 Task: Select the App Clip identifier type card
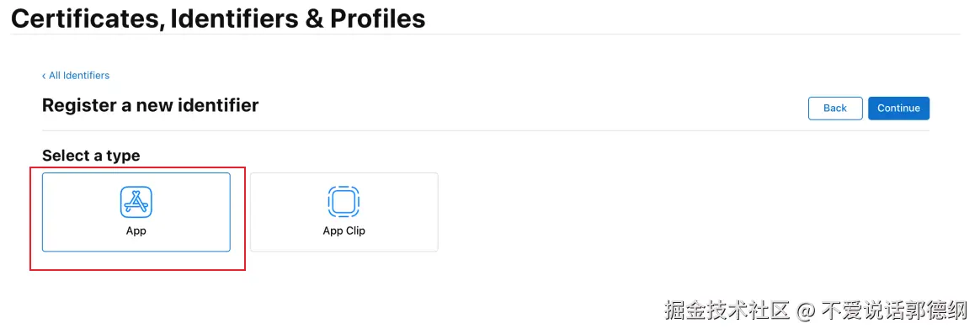tap(344, 212)
